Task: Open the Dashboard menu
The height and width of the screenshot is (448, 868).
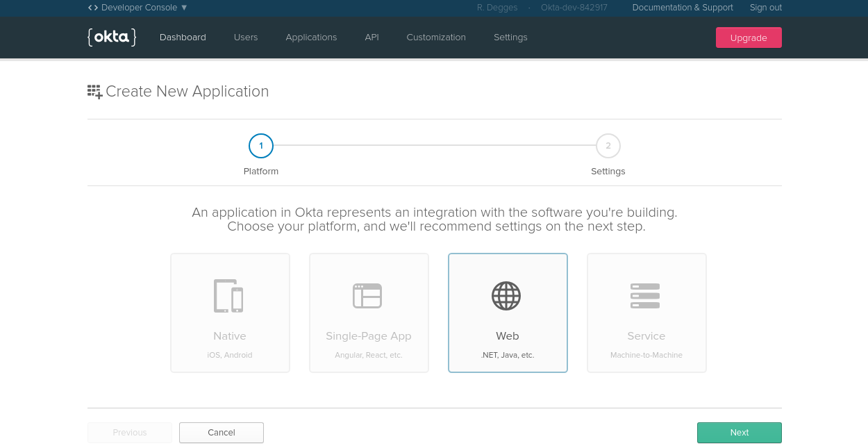Action: point(183,38)
